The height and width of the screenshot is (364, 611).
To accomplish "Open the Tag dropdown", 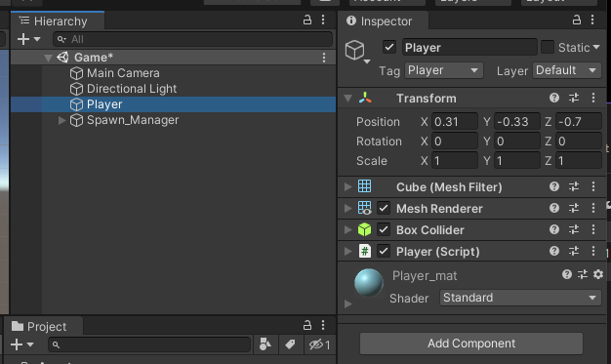I will click(x=444, y=70).
